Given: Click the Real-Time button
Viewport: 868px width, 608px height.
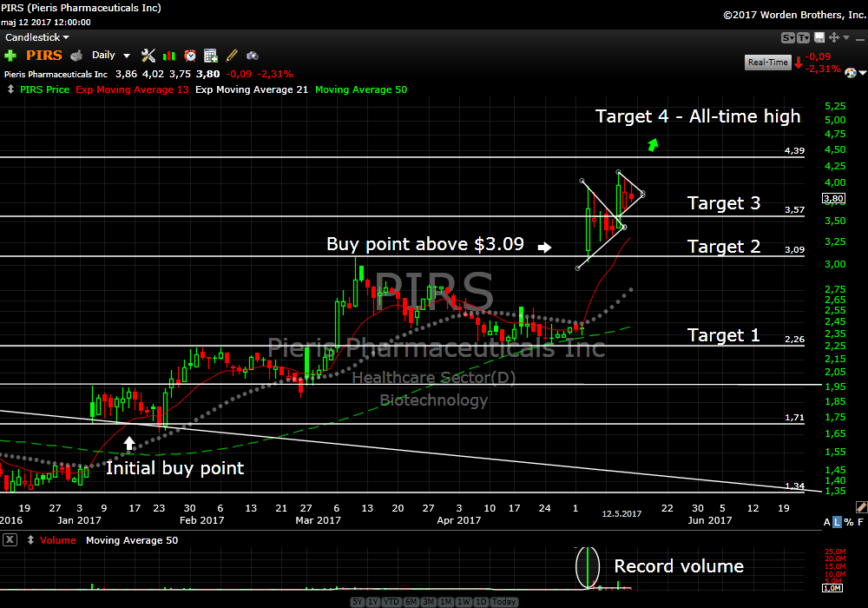Looking at the screenshot, I should tap(768, 62).
